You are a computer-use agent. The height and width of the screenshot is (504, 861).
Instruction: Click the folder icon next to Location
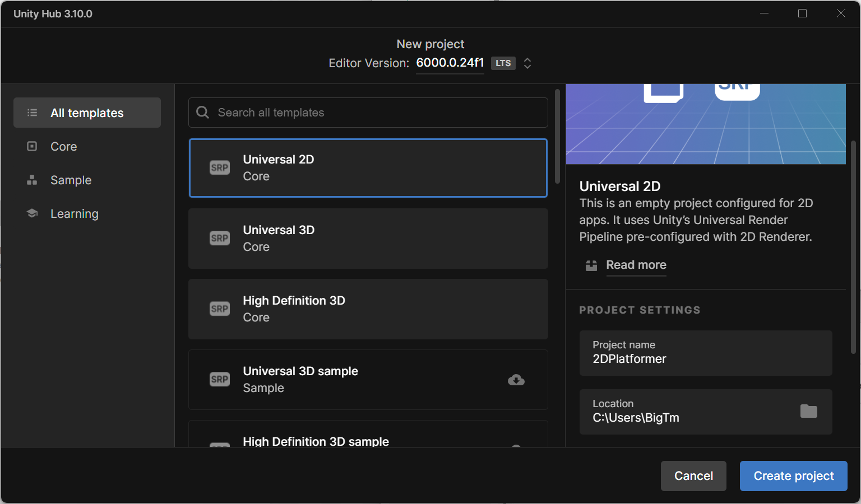809,411
